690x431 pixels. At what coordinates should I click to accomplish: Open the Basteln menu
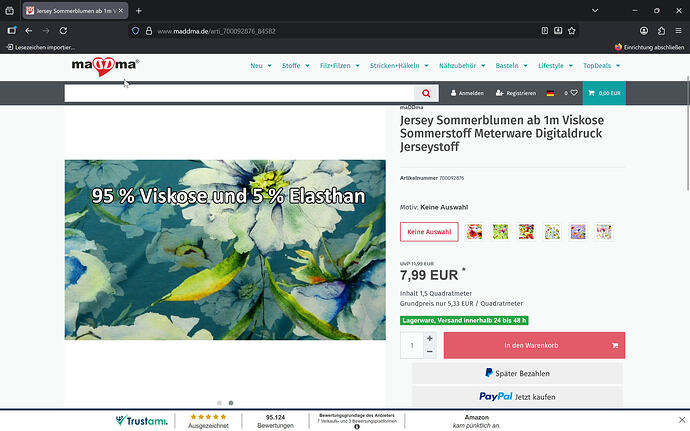tap(510, 66)
